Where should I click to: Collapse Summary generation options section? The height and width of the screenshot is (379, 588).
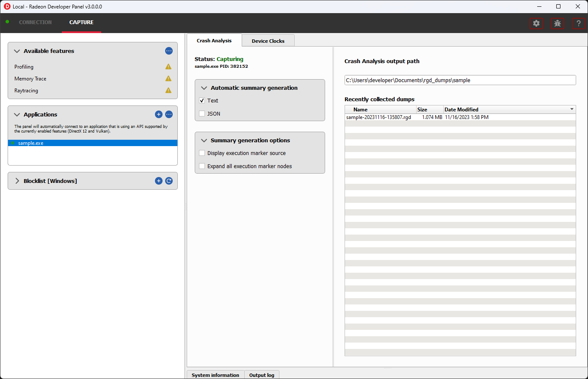coord(204,140)
